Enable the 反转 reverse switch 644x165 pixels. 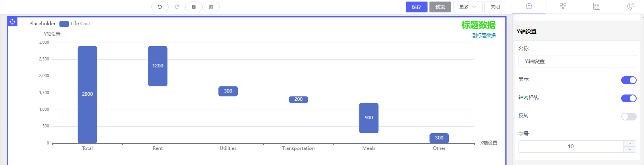coord(629,117)
